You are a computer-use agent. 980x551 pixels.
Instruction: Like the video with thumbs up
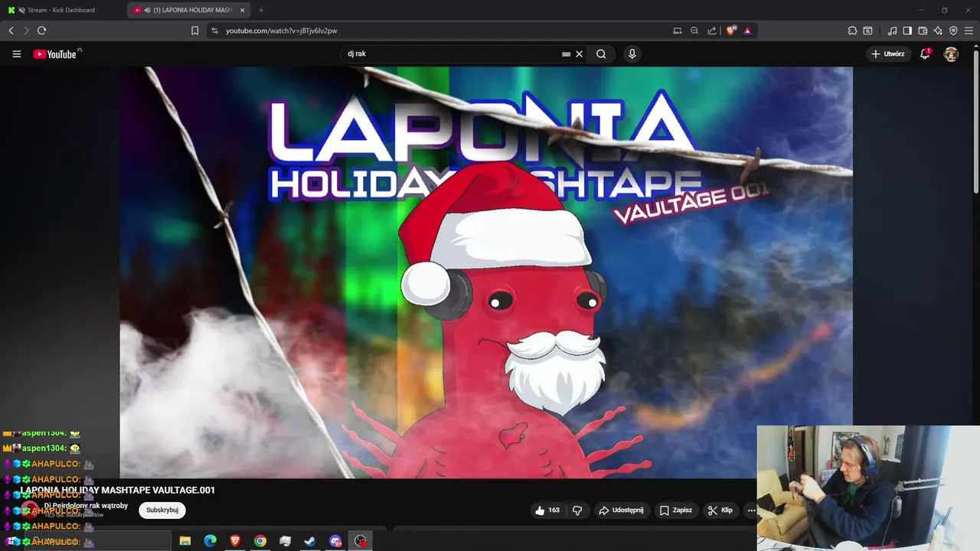(x=547, y=510)
